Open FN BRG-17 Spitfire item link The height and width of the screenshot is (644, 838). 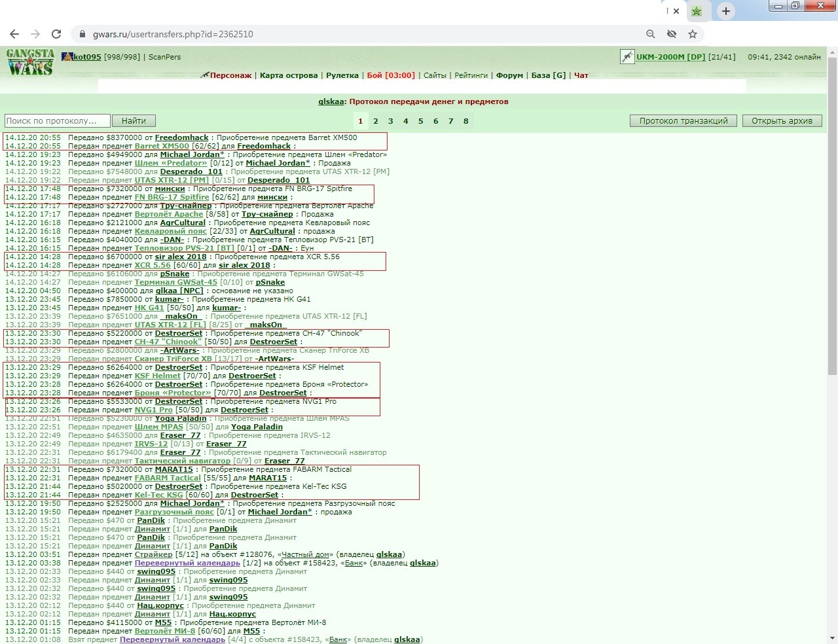point(172,197)
